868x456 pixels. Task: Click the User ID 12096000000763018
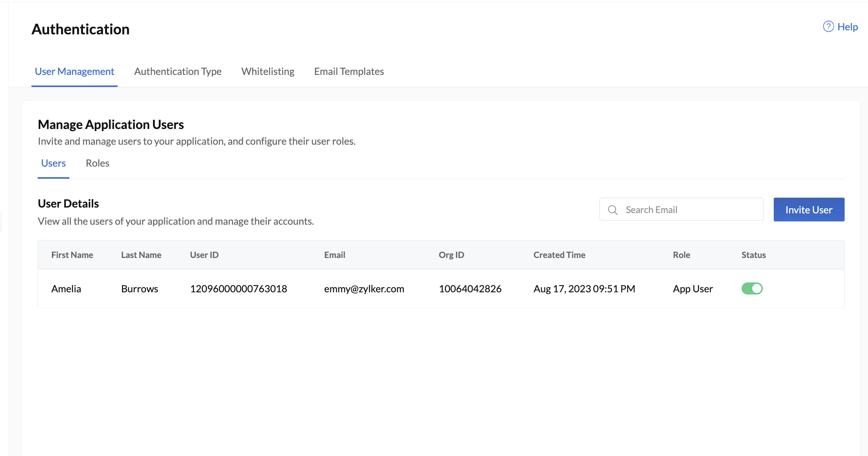239,289
